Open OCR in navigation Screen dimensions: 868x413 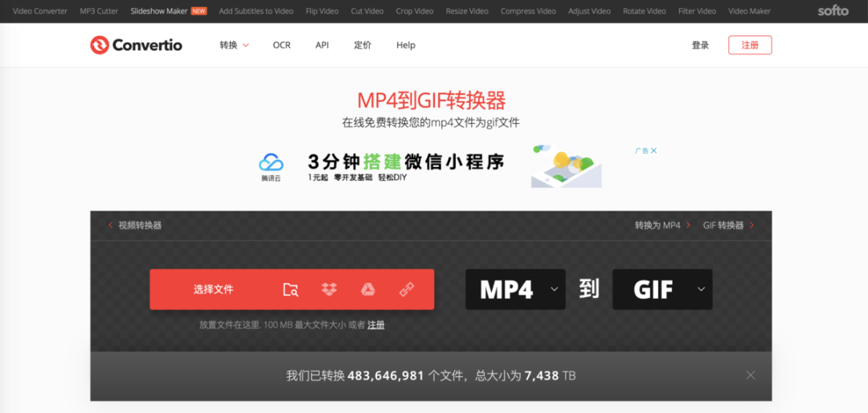point(282,45)
